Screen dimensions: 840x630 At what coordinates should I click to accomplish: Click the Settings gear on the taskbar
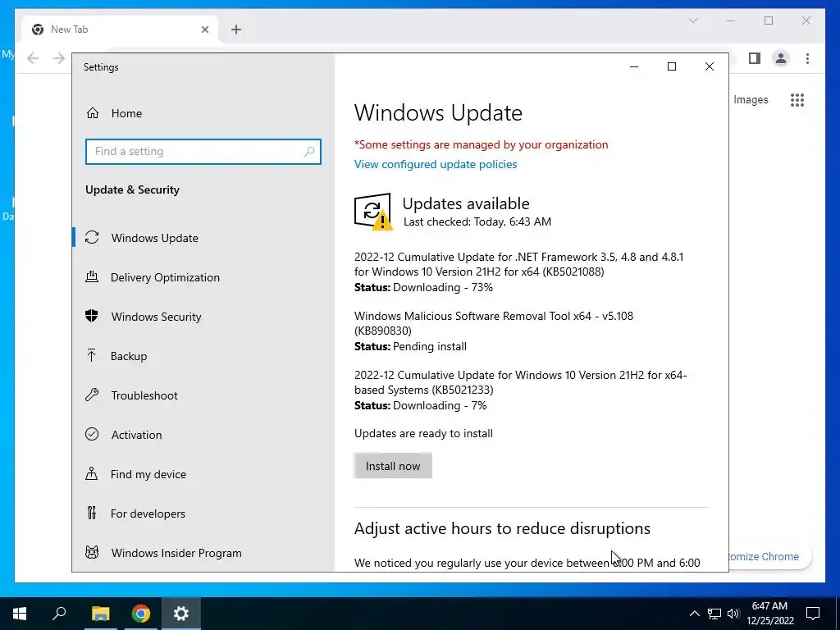[181, 614]
